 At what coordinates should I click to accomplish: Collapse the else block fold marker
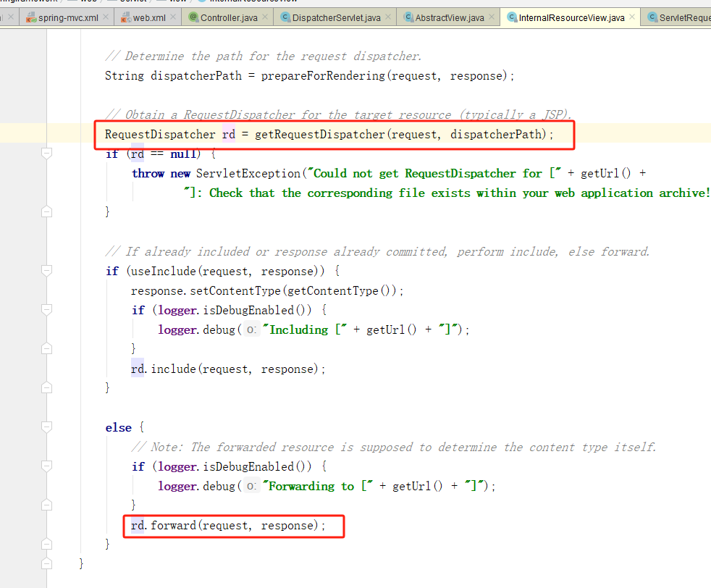46,427
